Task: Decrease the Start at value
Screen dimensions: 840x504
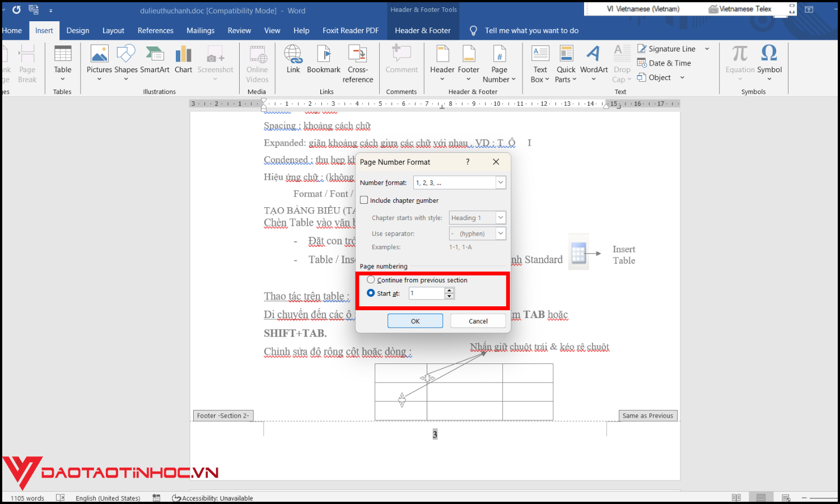Action: [x=449, y=296]
